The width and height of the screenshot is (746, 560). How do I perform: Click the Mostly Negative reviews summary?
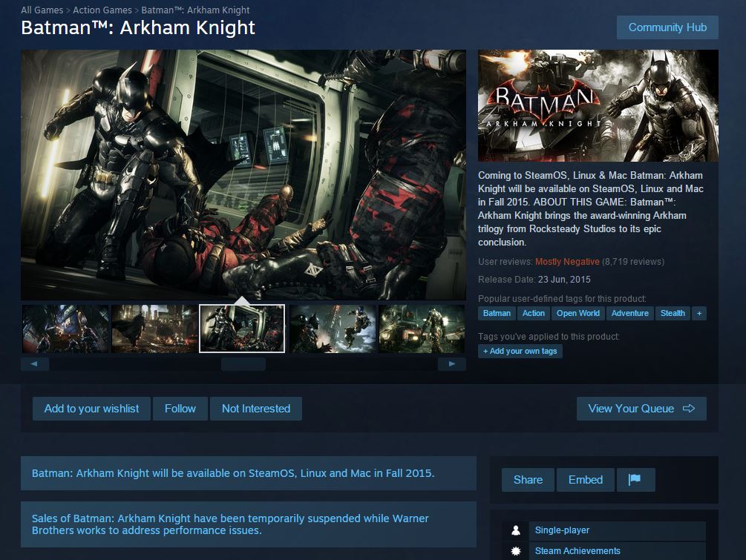click(x=567, y=262)
